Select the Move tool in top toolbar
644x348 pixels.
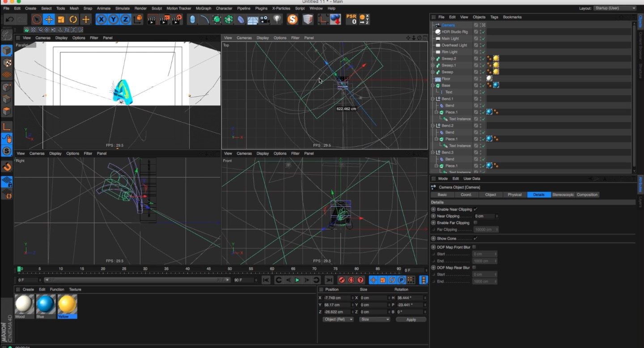(49, 19)
